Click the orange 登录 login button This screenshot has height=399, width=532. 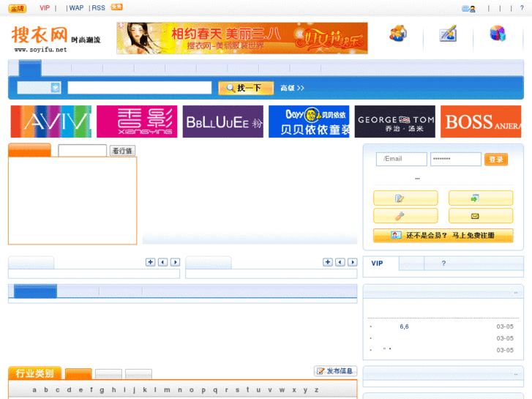tap(496, 160)
